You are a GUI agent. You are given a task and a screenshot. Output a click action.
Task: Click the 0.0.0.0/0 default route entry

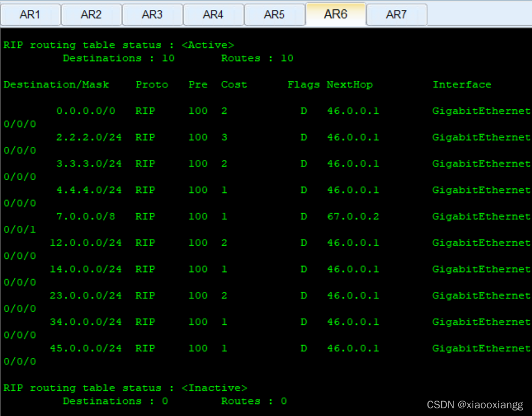click(86, 111)
